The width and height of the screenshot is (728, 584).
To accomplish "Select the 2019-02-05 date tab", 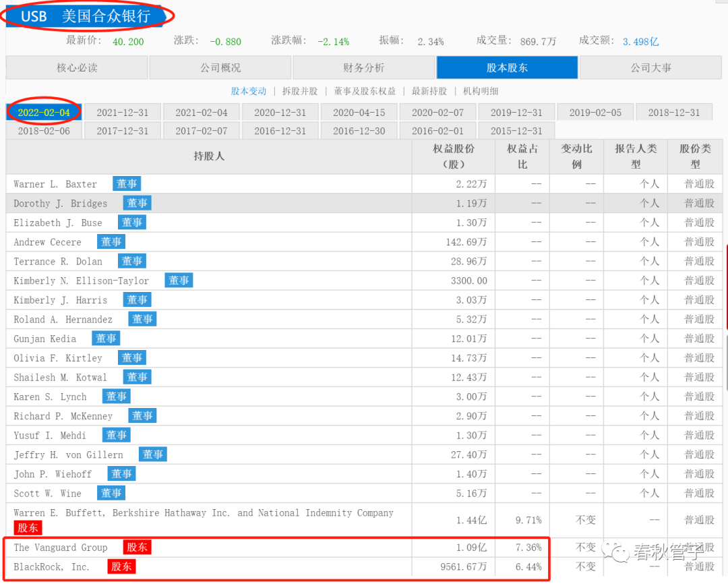I will click(x=595, y=113).
